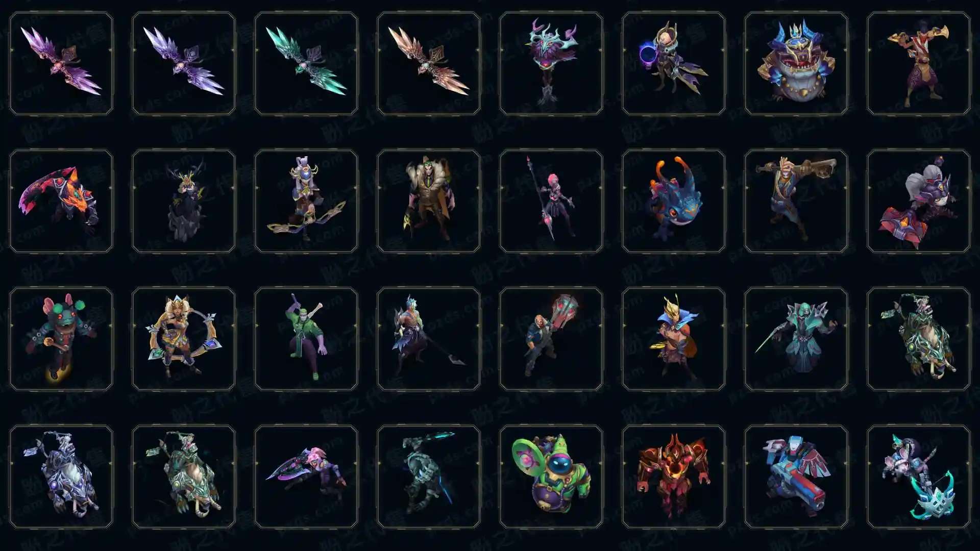Viewport: 980px width, 551px height.
Task: Choose the character playing a golden trumpet
Action: point(919,64)
